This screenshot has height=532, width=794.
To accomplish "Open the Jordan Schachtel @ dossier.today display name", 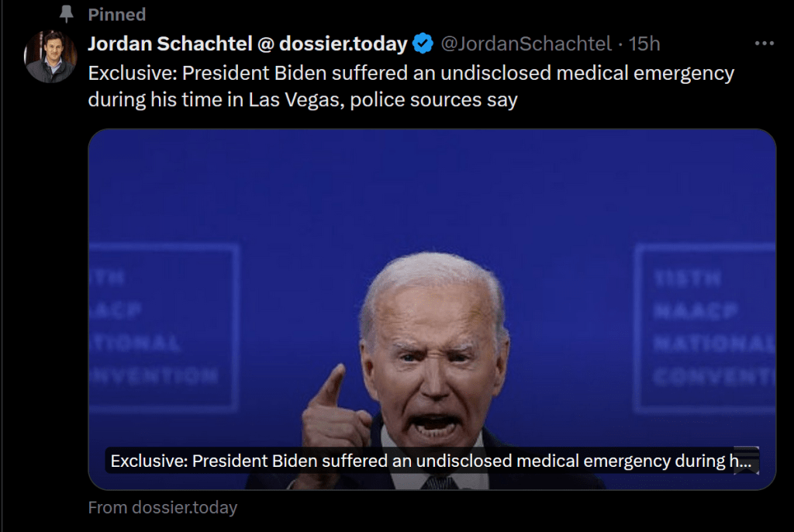I will coord(247,44).
